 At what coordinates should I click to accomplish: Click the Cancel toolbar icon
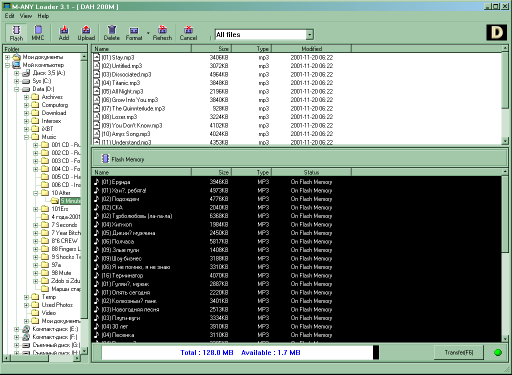click(188, 33)
